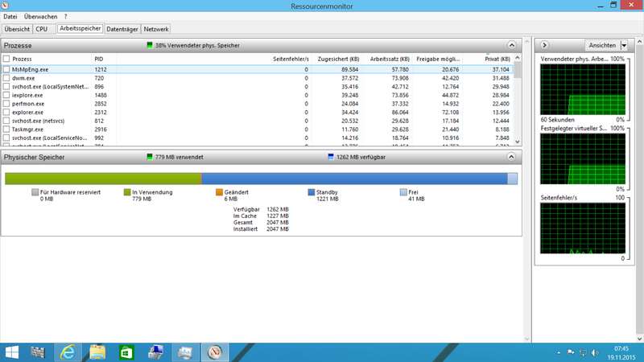The image size is (644, 362).
Task: Open Internet Explorer from the taskbar
Action: 68,352
